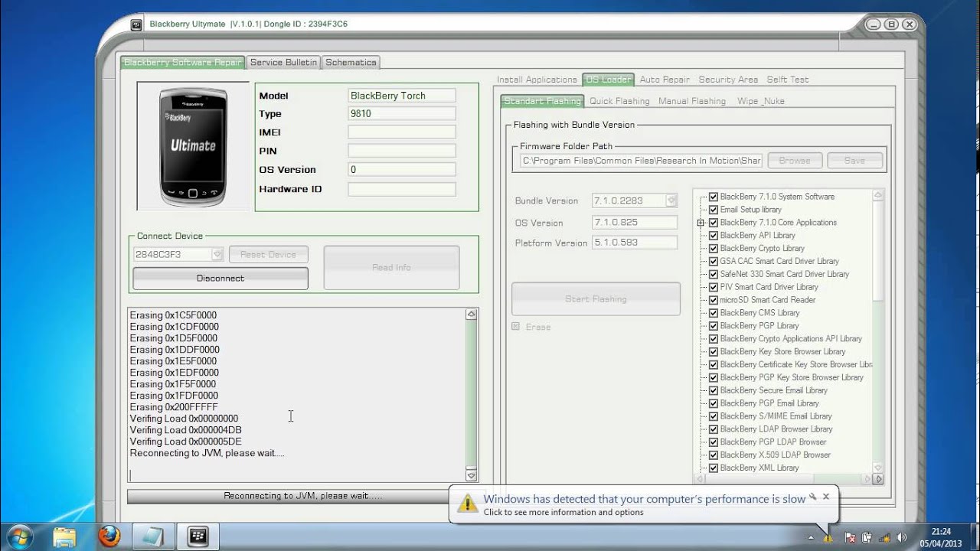Image resolution: width=980 pixels, height=551 pixels.
Task: Expand BlackBerry 7.1.0 Core Applications tree node
Action: tap(701, 223)
